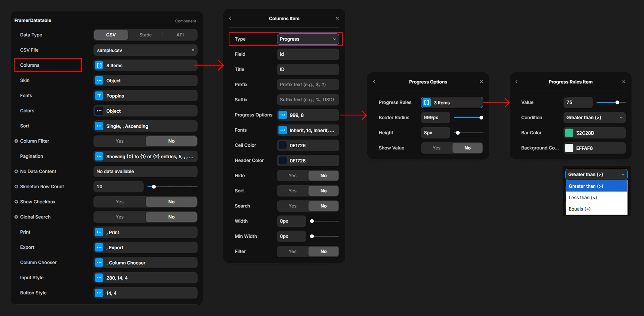Click the back arrow in Columns Item panel

(x=230, y=18)
